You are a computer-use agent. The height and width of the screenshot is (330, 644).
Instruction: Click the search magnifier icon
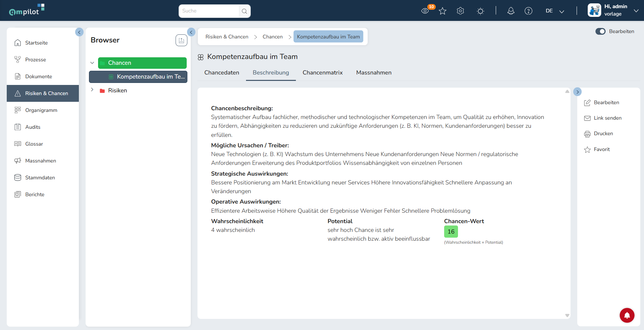pos(244,11)
